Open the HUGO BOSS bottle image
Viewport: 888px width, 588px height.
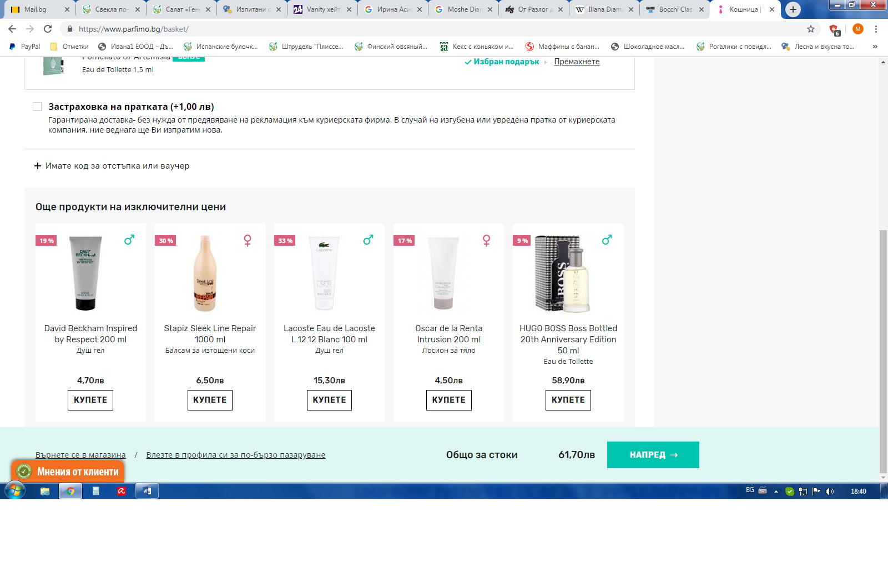coord(563,273)
